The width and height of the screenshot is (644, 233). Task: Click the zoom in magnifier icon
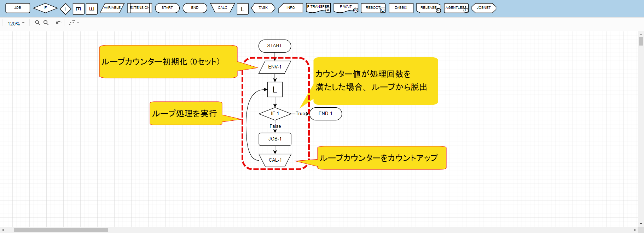coord(37,23)
